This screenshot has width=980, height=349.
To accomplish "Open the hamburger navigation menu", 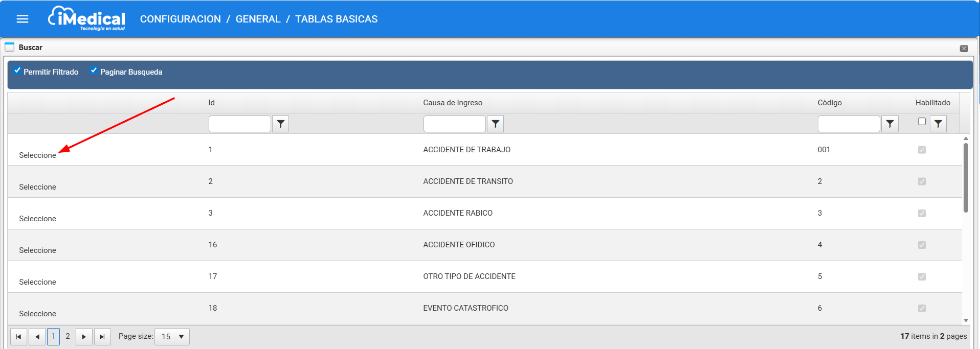I will [23, 19].
